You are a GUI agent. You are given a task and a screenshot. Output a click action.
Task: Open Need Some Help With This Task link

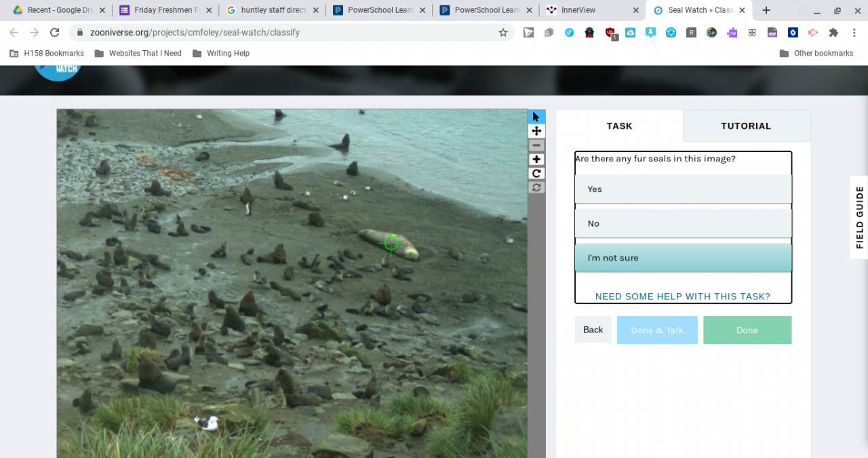pos(682,297)
